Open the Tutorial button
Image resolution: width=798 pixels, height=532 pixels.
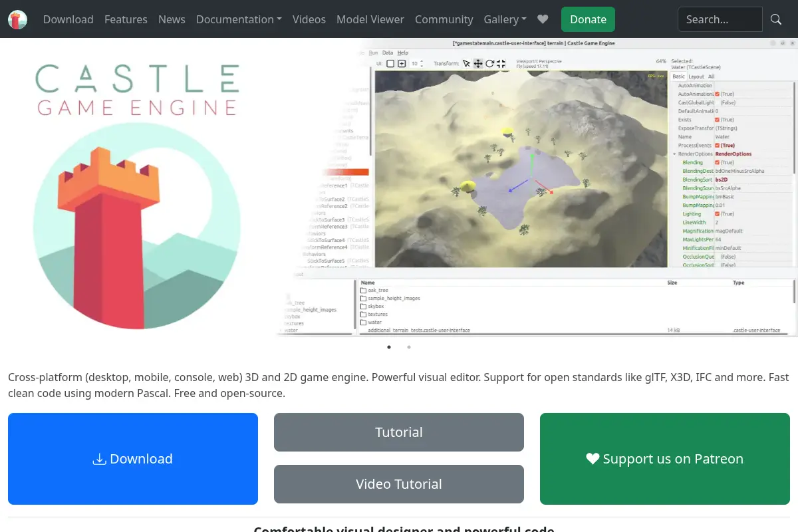(x=399, y=432)
